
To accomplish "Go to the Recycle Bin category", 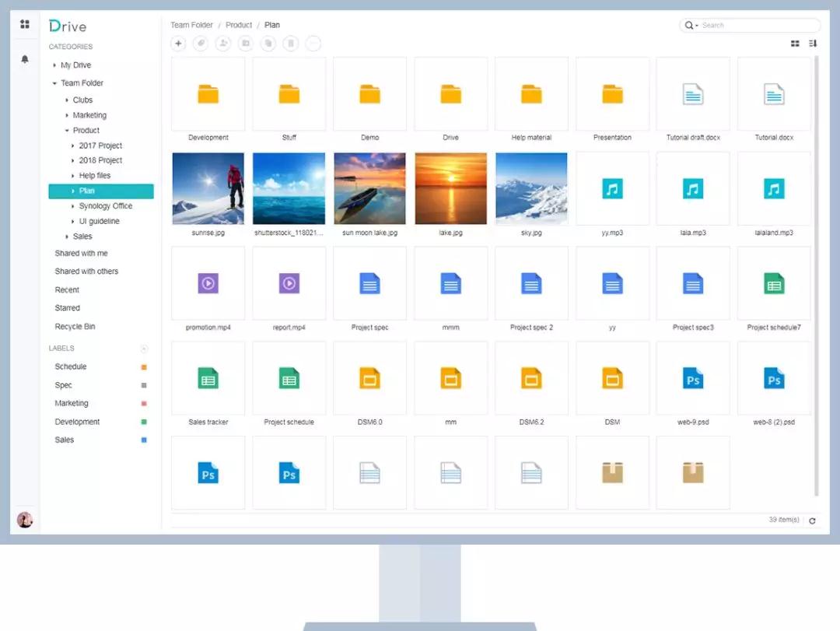I will [75, 327].
